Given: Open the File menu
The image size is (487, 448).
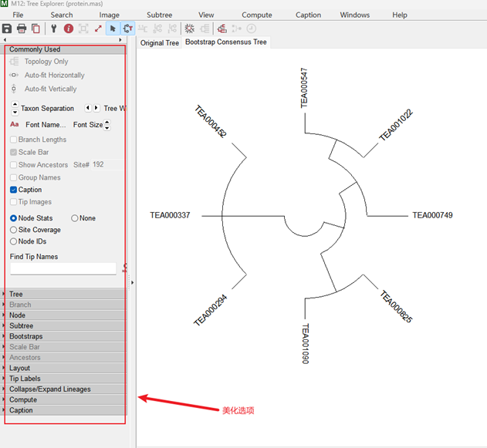Looking at the screenshot, I should (18, 15).
